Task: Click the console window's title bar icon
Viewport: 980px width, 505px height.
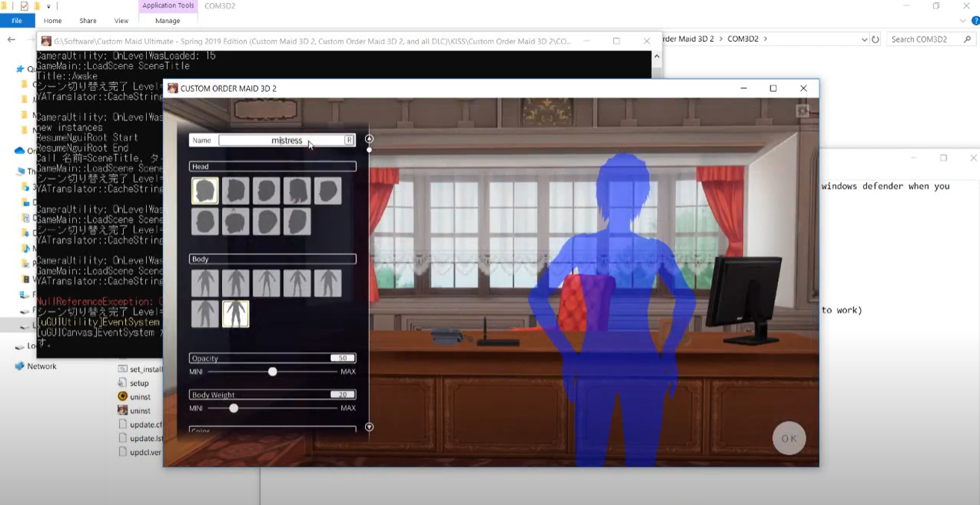Action: coord(46,41)
